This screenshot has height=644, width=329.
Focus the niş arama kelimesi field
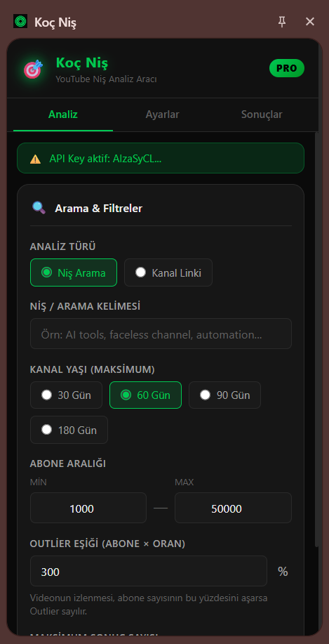pos(161,334)
